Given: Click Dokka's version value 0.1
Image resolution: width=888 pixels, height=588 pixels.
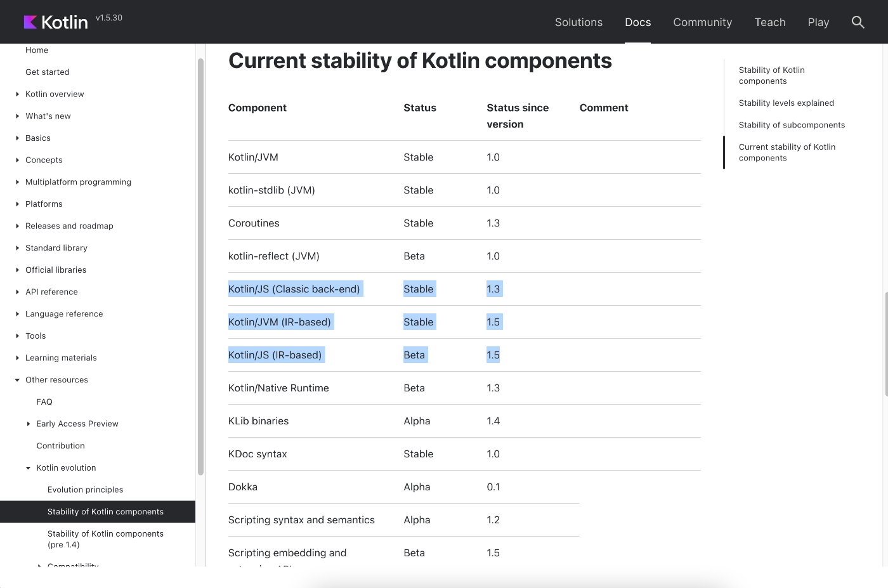Looking at the screenshot, I should (x=493, y=487).
